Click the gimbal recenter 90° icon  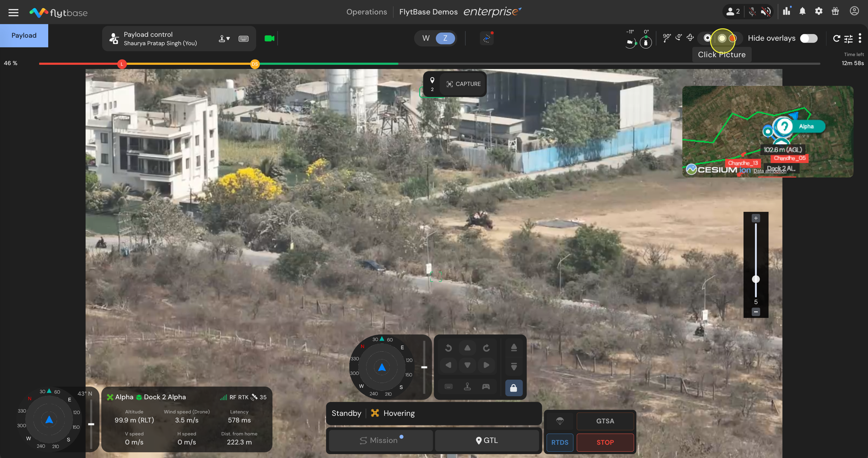[666, 38]
